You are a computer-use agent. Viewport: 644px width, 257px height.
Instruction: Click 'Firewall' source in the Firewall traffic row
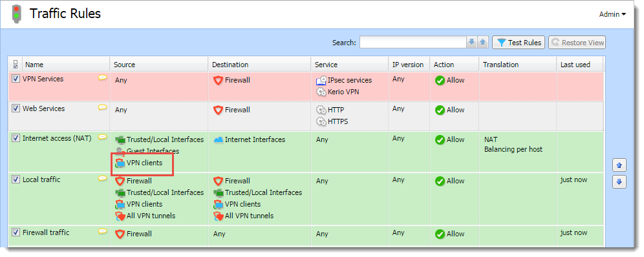tap(139, 234)
